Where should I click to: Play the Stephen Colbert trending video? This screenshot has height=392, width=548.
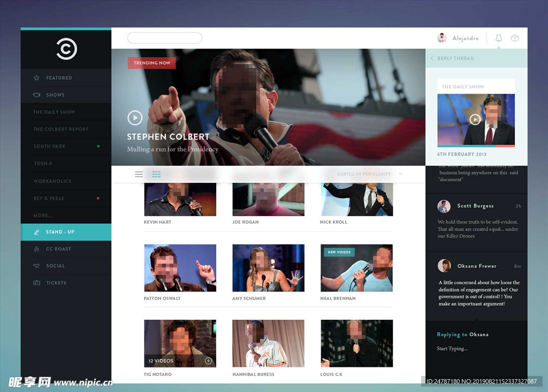pos(135,118)
